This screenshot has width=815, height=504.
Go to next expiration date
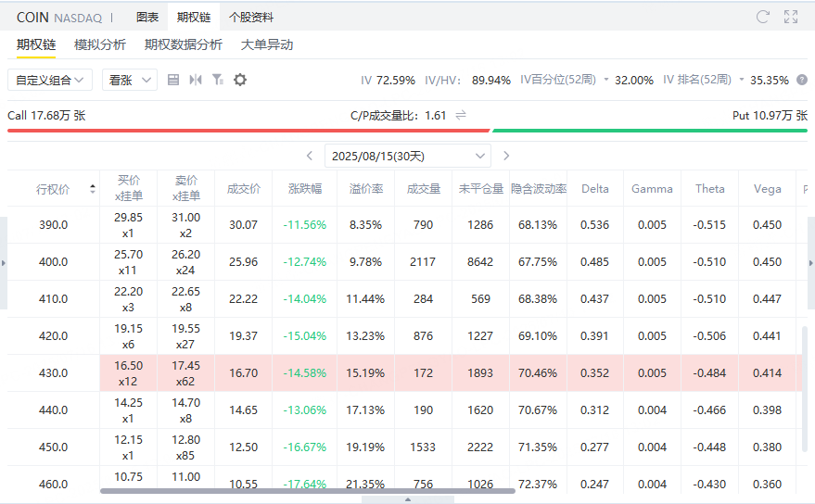506,156
